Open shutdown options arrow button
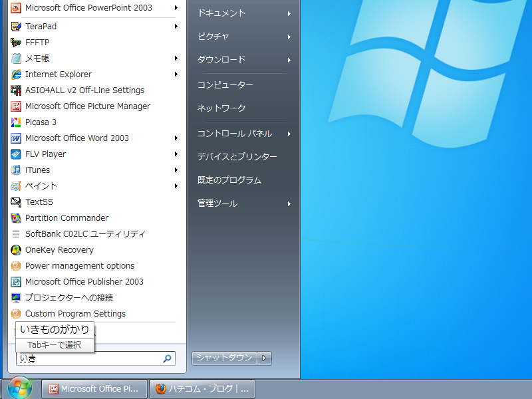This screenshot has height=399, width=532. point(264,358)
